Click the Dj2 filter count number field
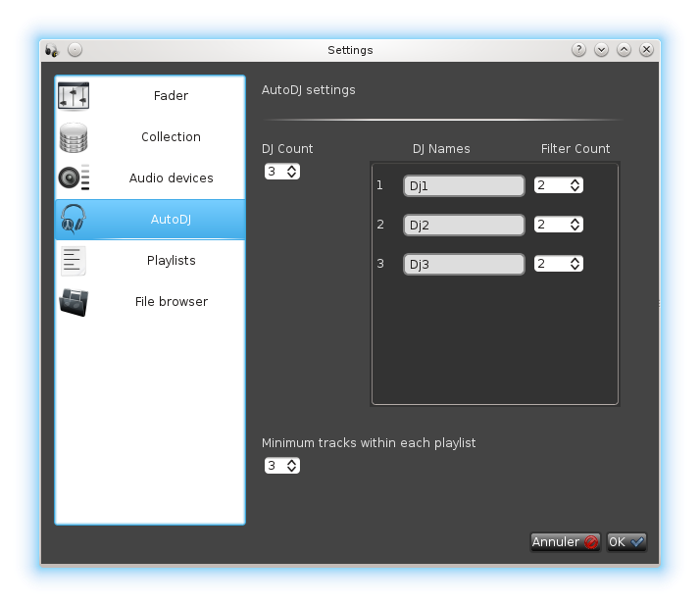700x607 pixels. coord(551,225)
